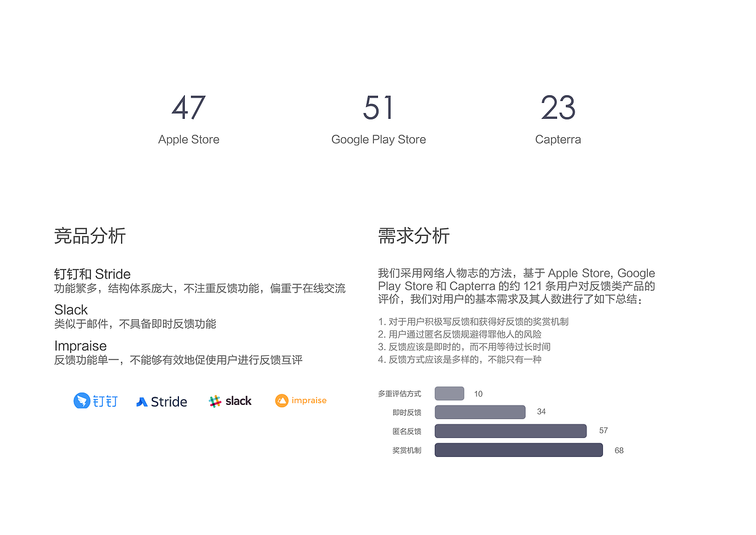This screenshot has width=756, height=535.
Task: Click the 奖赏机制 chart label
Action: 407,450
